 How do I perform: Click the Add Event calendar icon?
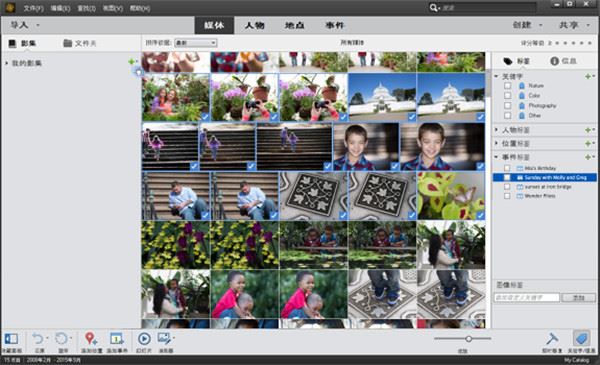pyautogui.click(x=116, y=339)
